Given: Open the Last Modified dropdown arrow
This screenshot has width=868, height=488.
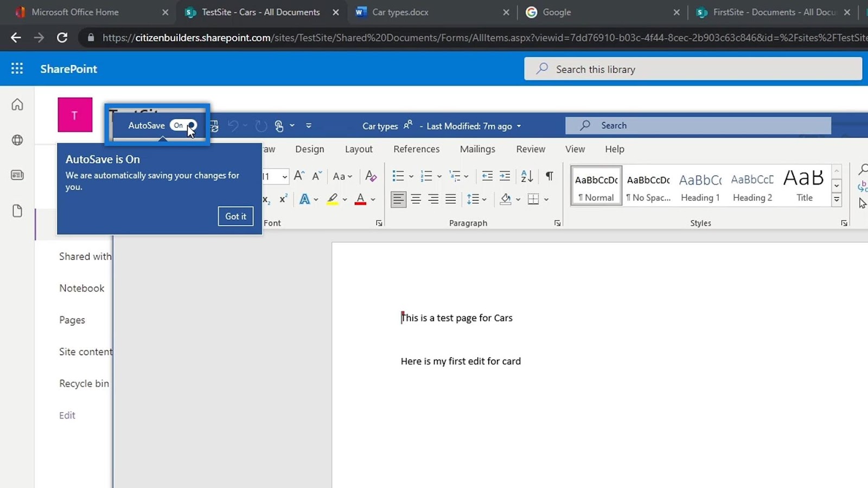Looking at the screenshot, I should pos(519,126).
